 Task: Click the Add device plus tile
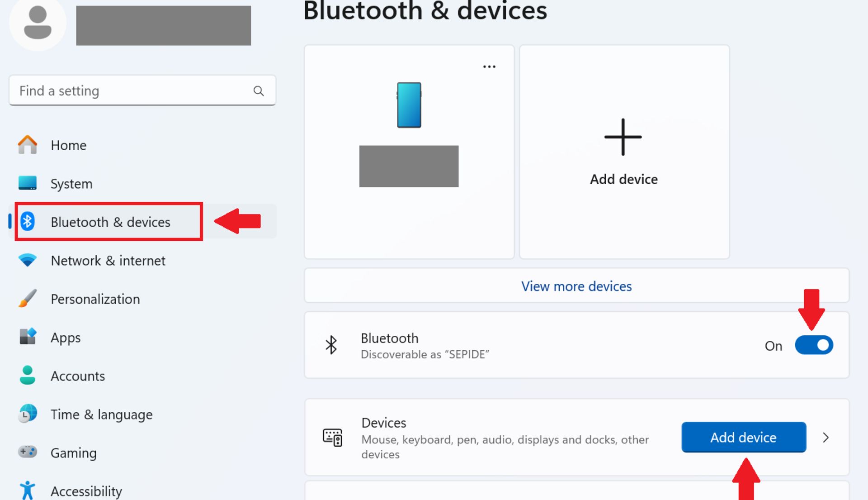(x=624, y=152)
